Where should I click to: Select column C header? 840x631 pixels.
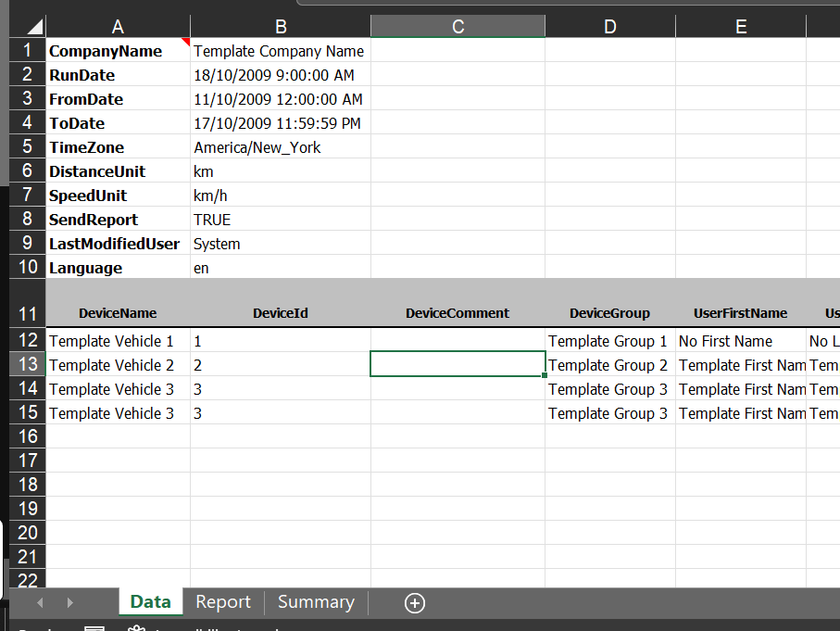tap(458, 25)
